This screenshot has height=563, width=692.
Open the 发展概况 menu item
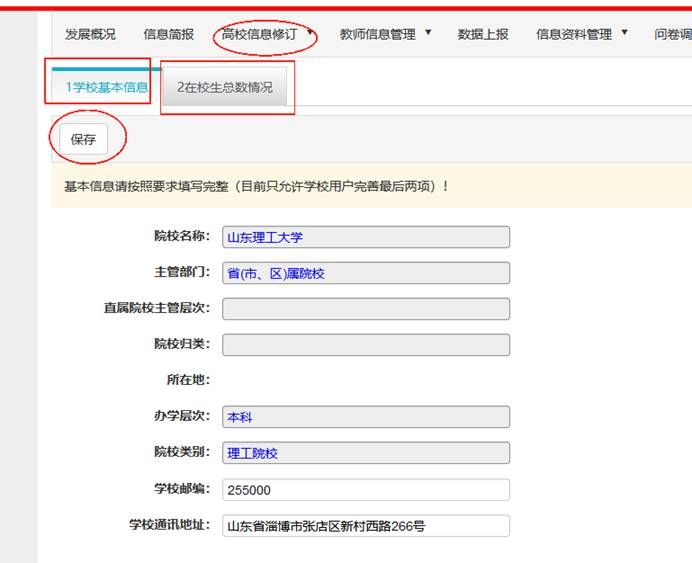coord(90,34)
